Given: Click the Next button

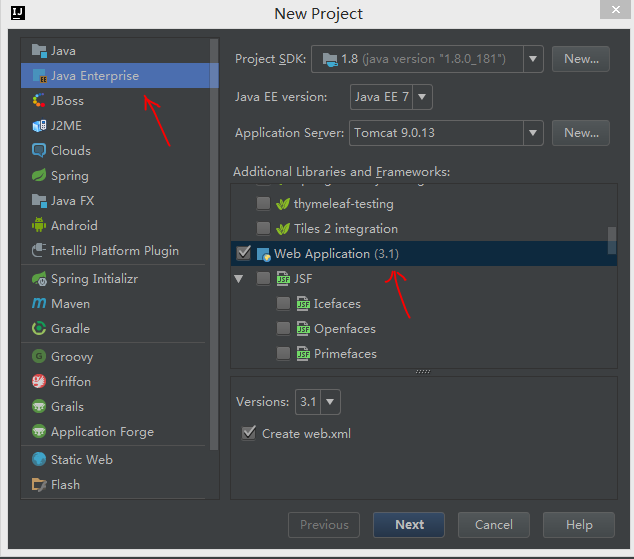Looking at the screenshot, I should tap(409, 525).
